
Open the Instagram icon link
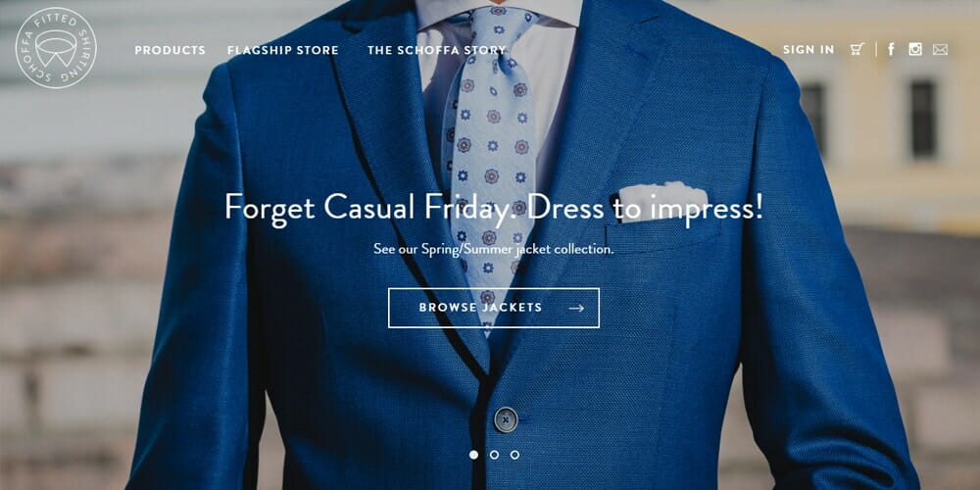[915, 49]
